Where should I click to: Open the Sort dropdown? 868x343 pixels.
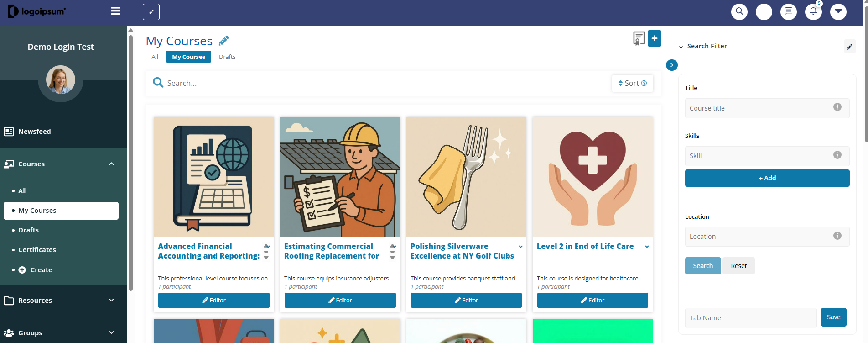coord(632,83)
